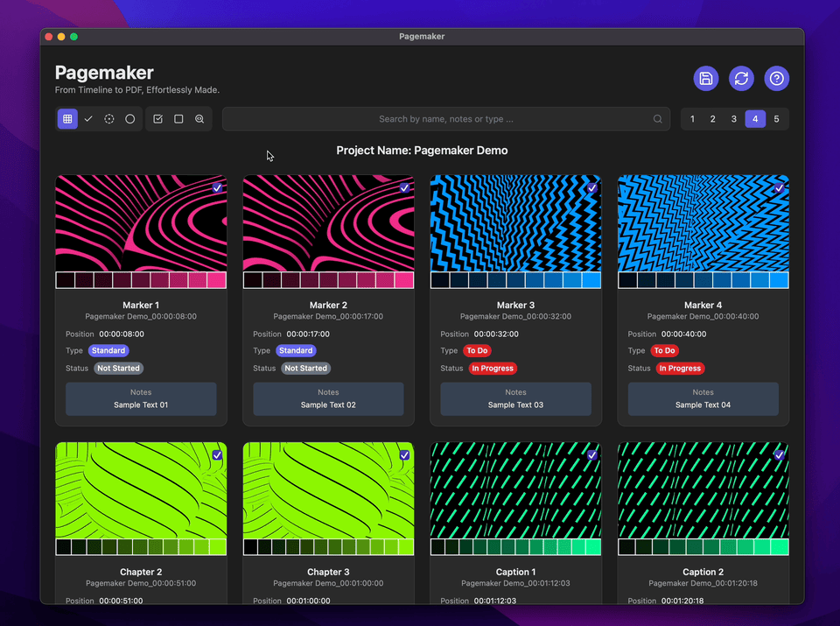Open Marker 4 thumbnail image
The image size is (840, 626).
(x=703, y=223)
